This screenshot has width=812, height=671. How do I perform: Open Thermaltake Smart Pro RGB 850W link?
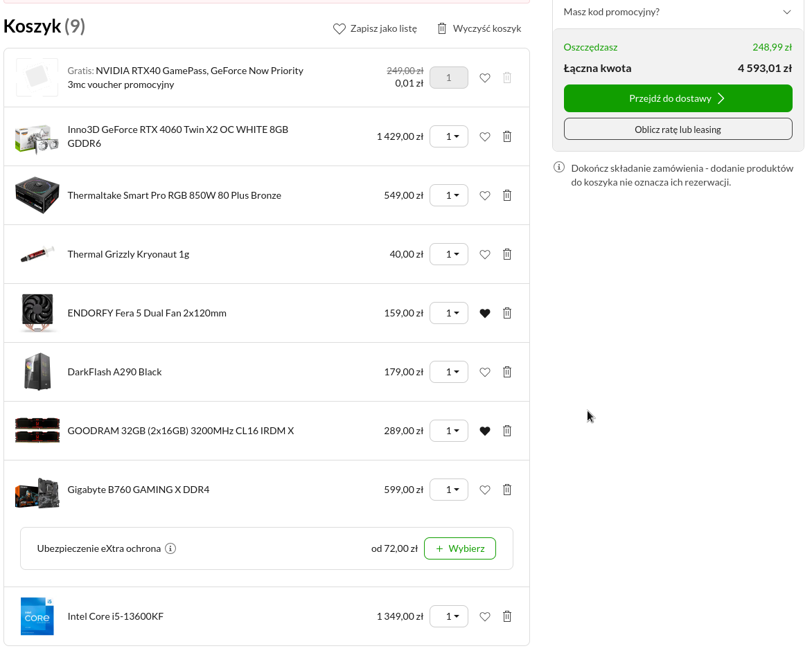pos(175,195)
